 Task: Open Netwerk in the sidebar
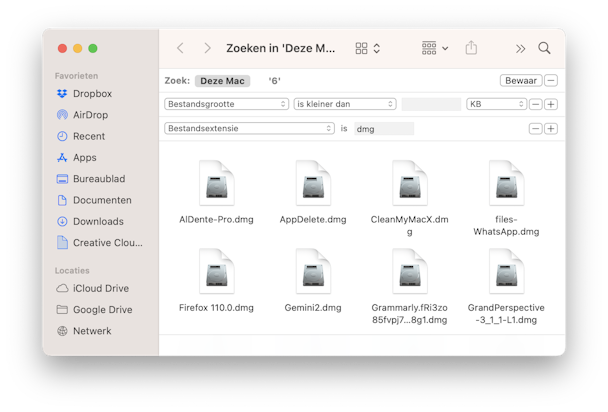tap(84, 331)
